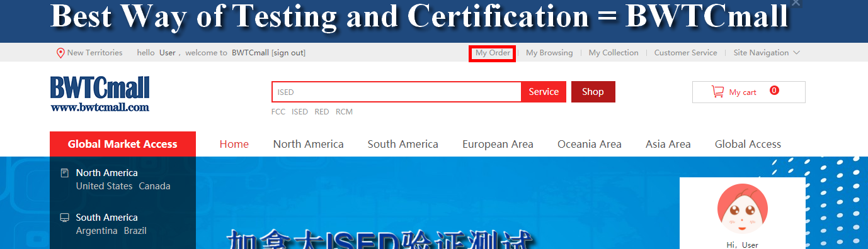Open North America in sidebar menu

pyautogui.click(x=107, y=173)
